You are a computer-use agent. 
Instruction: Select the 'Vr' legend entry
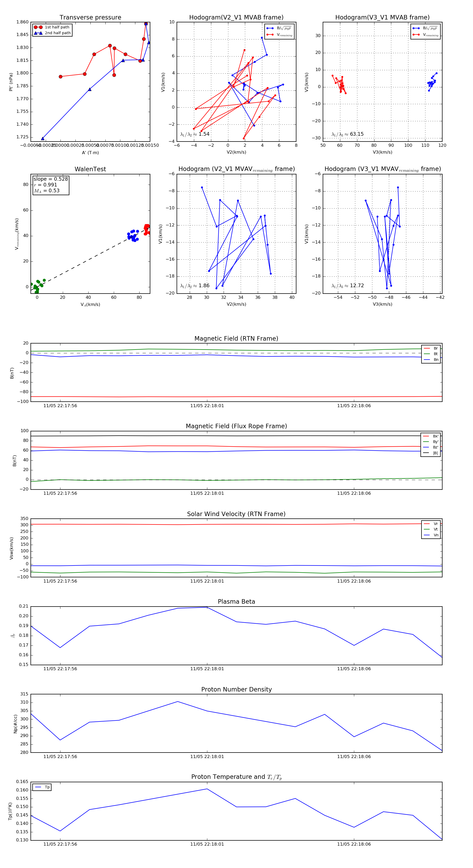(431, 524)
